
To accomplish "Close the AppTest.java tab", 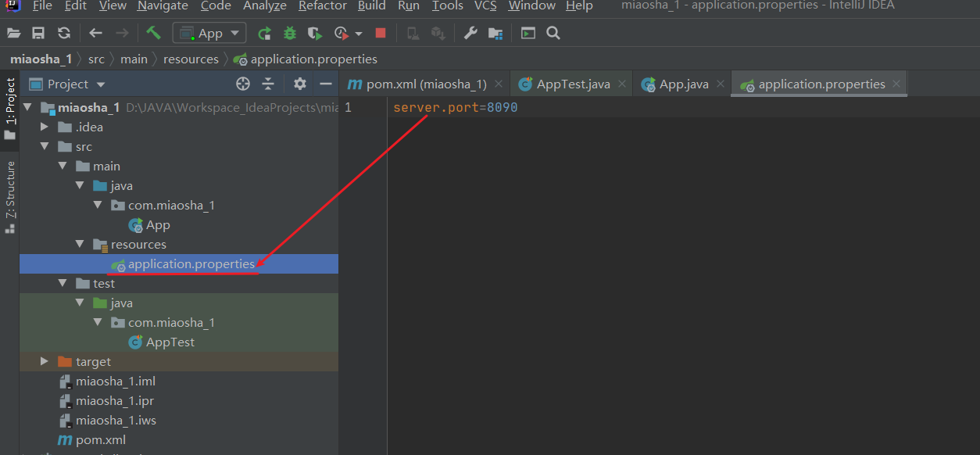I will (x=622, y=84).
